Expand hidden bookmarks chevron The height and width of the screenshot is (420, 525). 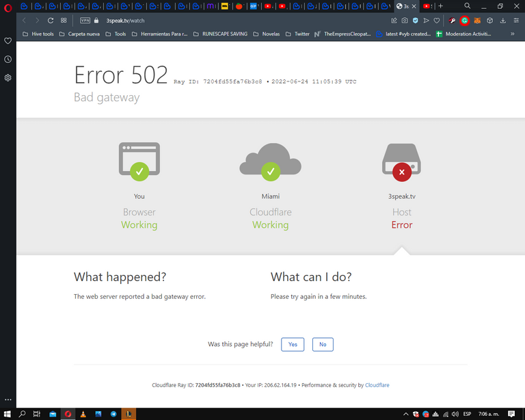[x=512, y=34]
